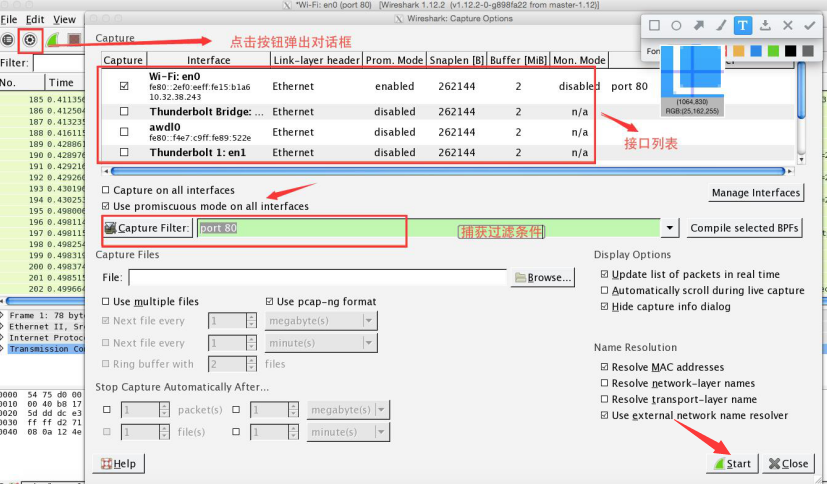Viewport: 827px width, 488px height.
Task: Click the capture File path input field
Action: (318, 278)
